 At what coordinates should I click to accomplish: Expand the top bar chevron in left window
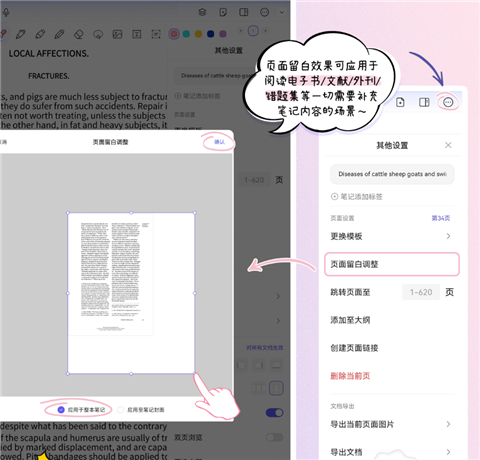click(x=282, y=12)
